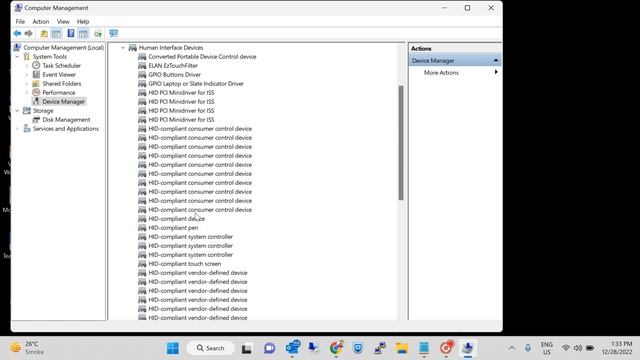
Task: Click the microphone icon in system tray
Action: 528,348
